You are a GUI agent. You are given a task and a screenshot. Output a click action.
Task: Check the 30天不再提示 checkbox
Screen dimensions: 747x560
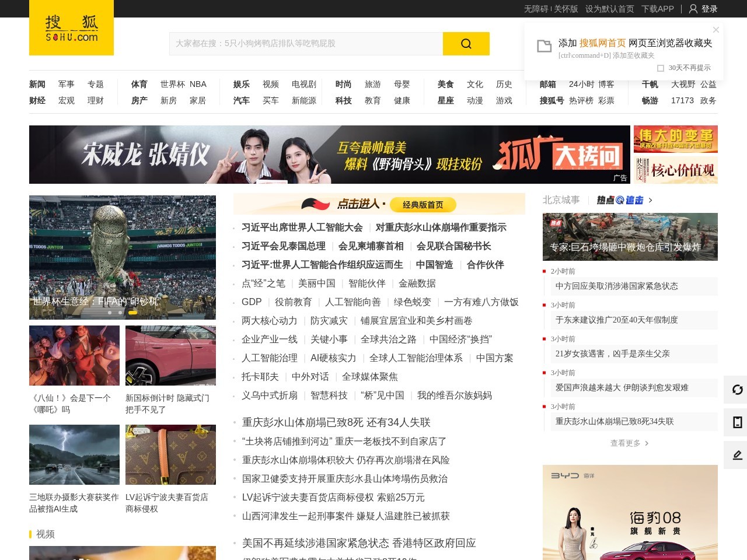point(661,68)
